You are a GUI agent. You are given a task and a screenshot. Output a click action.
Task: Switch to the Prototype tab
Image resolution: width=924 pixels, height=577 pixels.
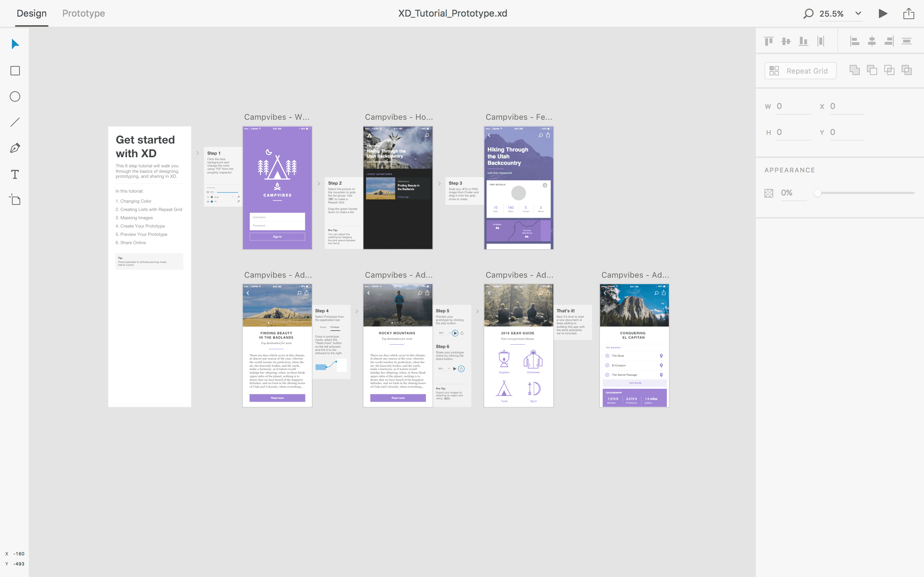pos(84,13)
